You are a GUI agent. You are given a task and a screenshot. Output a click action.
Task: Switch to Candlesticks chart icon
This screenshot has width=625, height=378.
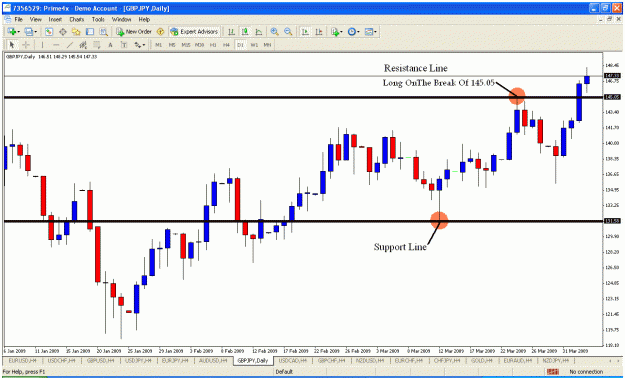tap(245, 32)
